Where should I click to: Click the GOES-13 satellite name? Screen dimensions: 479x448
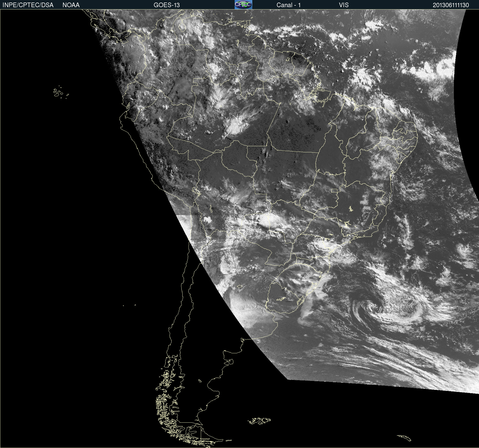point(166,5)
